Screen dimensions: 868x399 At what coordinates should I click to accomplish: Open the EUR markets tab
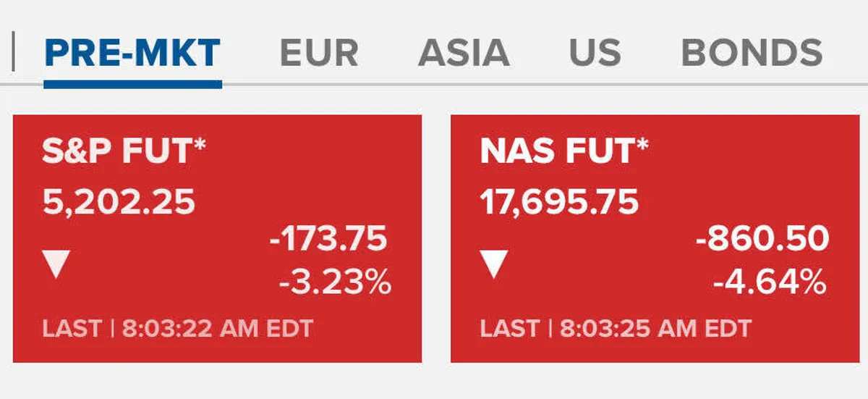point(319,54)
